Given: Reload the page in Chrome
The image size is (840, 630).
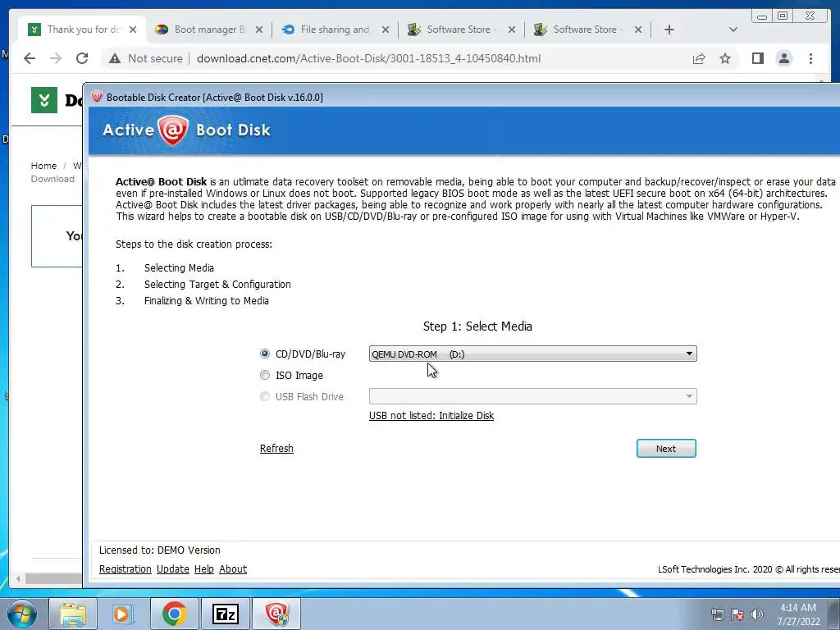Looking at the screenshot, I should pos(82,58).
